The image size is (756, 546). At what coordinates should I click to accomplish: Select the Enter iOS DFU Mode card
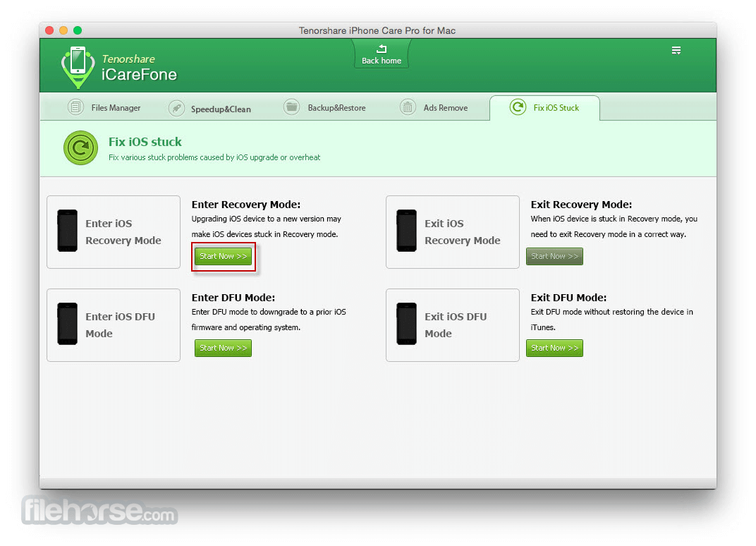114,325
